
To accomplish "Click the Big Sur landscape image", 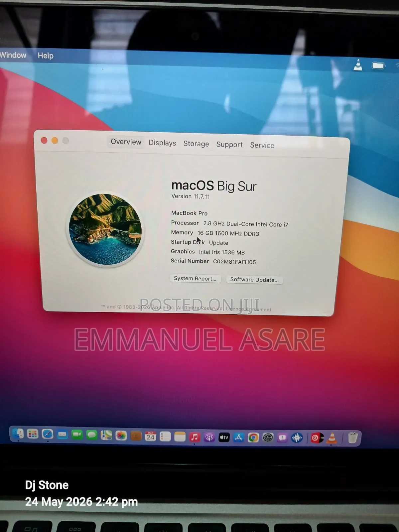I will tap(105, 229).
